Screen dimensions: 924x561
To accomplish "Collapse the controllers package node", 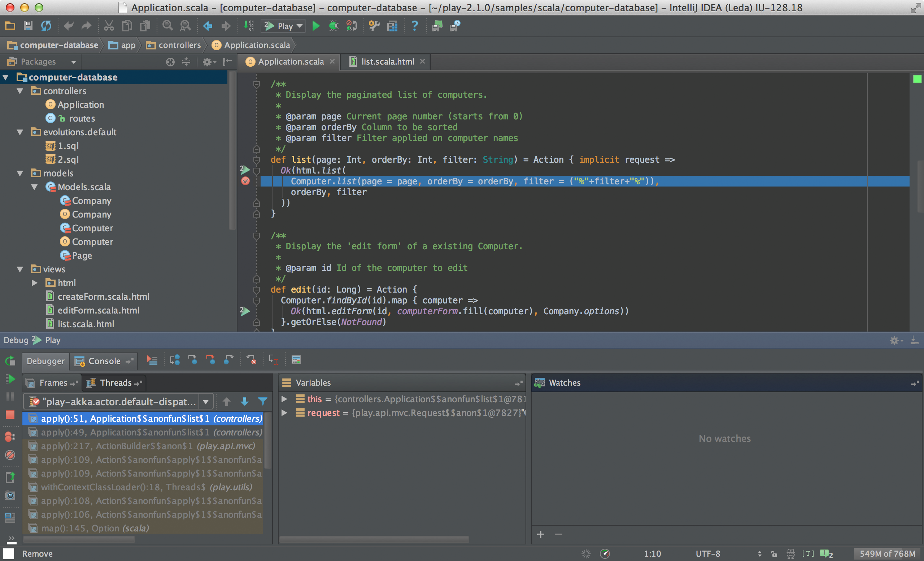I will tap(20, 91).
